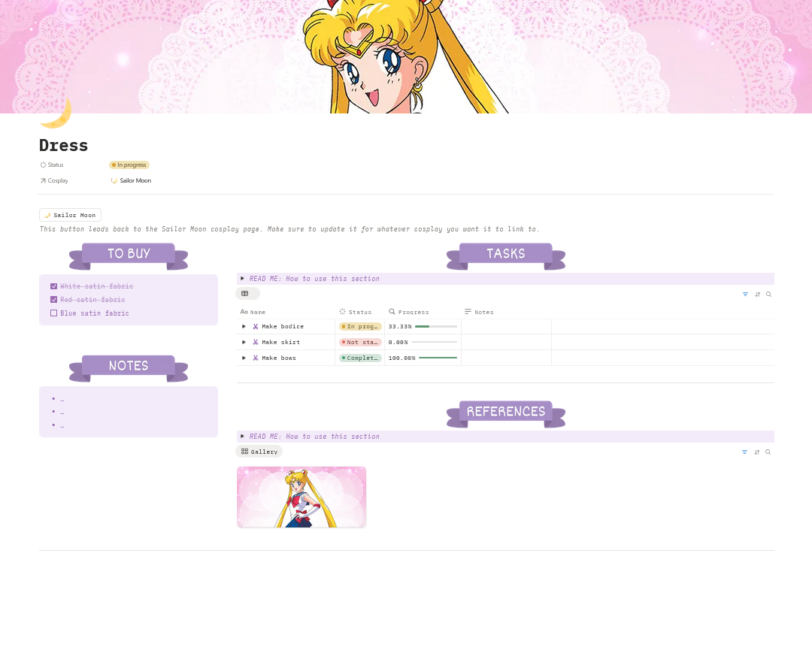This screenshot has height=665, width=812.
Task: Click Blue satin fabric text
Action: click(95, 313)
